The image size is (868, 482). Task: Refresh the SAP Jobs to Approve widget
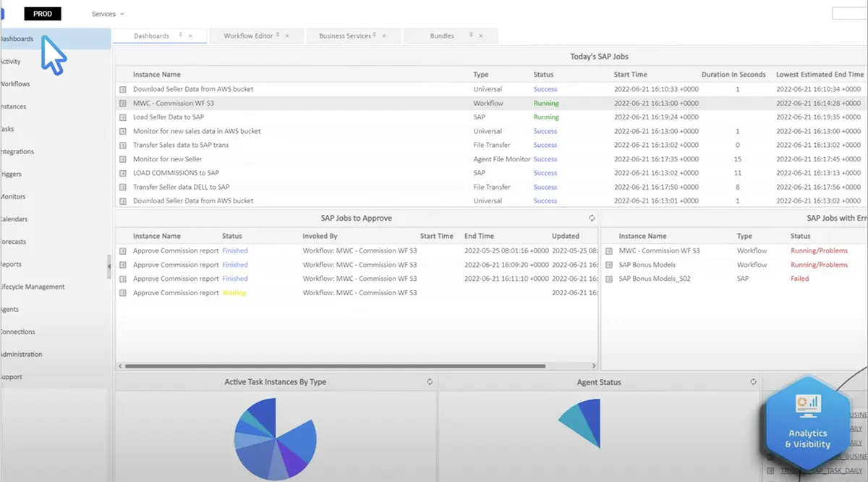coord(592,218)
